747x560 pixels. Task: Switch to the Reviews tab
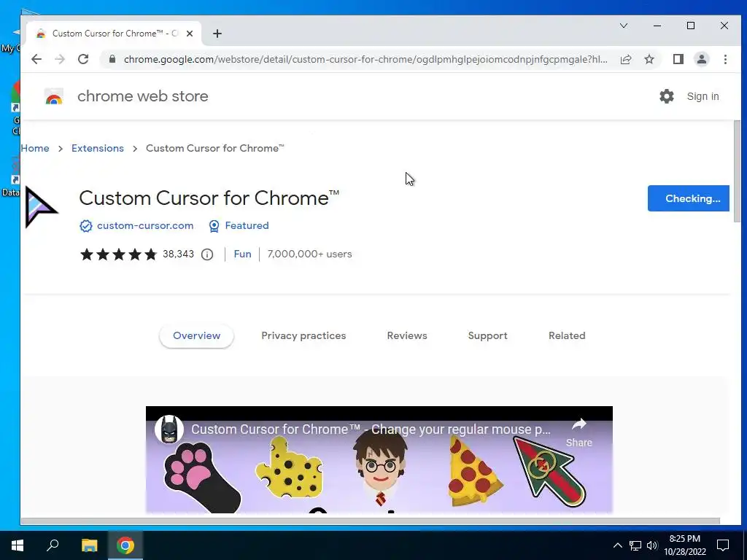pyautogui.click(x=407, y=335)
